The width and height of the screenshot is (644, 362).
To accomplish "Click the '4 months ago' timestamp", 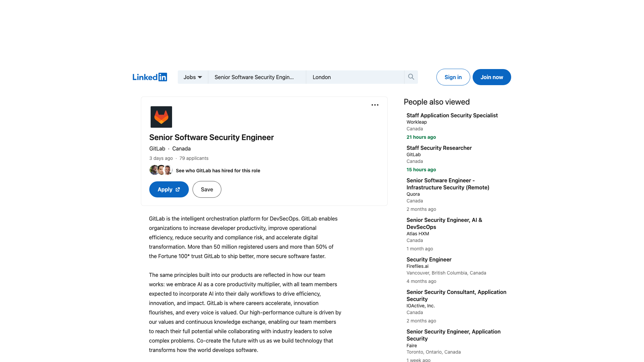I will [421, 281].
